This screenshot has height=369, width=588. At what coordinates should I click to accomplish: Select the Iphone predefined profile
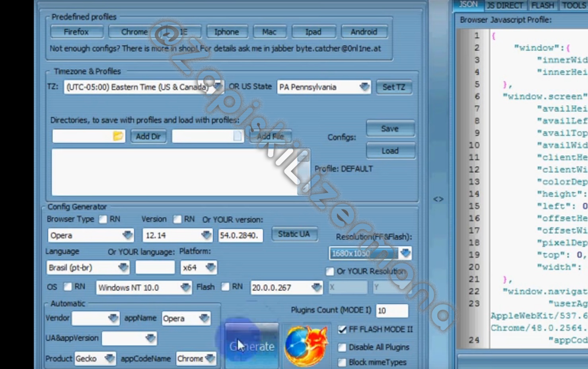227,32
